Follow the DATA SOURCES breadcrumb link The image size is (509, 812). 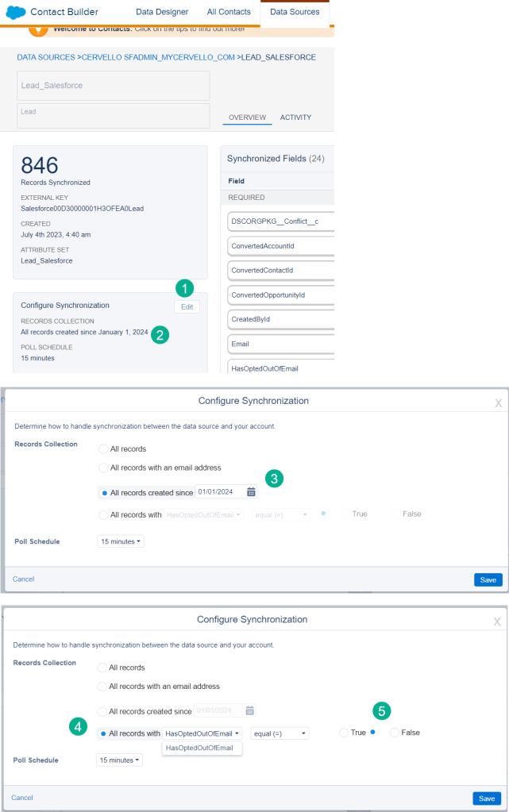tap(45, 58)
